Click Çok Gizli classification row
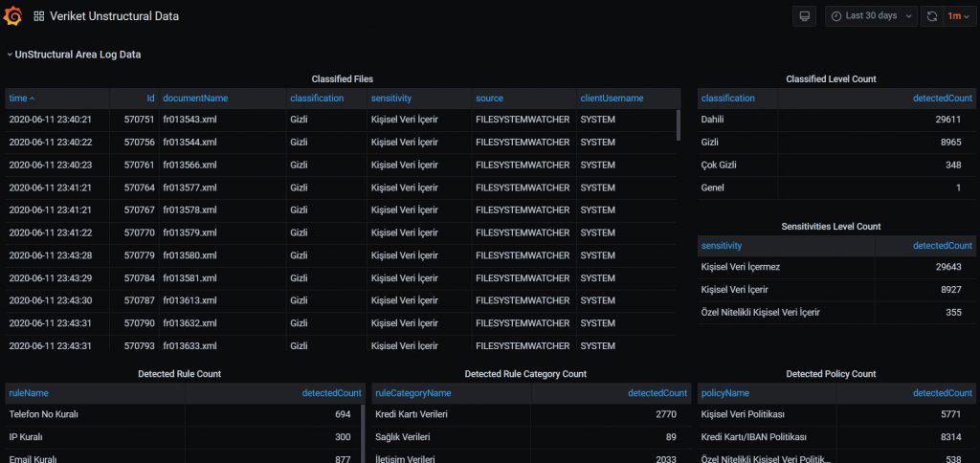This screenshot has height=463, width=980. coord(836,165)
